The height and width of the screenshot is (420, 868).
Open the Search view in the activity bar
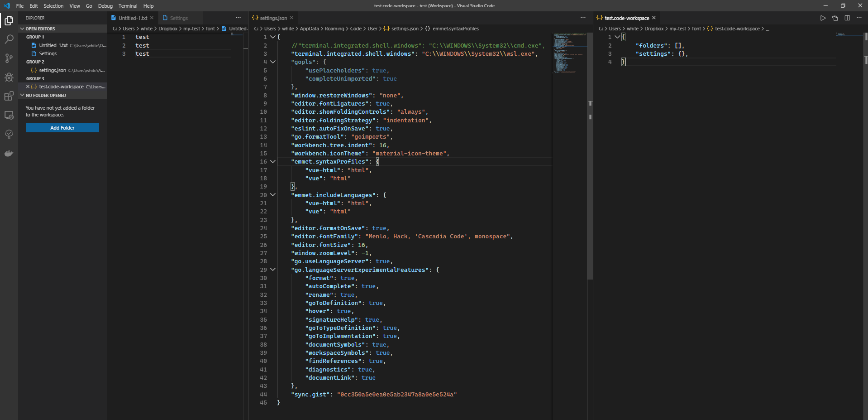9,39
